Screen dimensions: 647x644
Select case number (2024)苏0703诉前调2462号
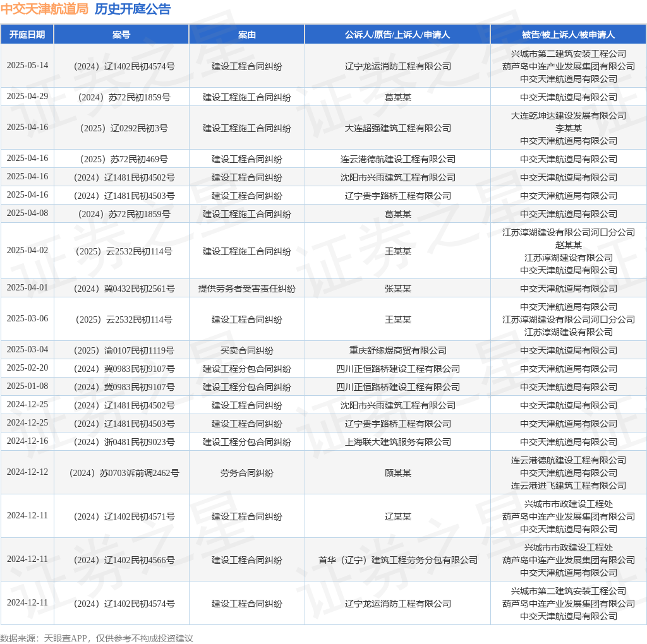point(124,473)
